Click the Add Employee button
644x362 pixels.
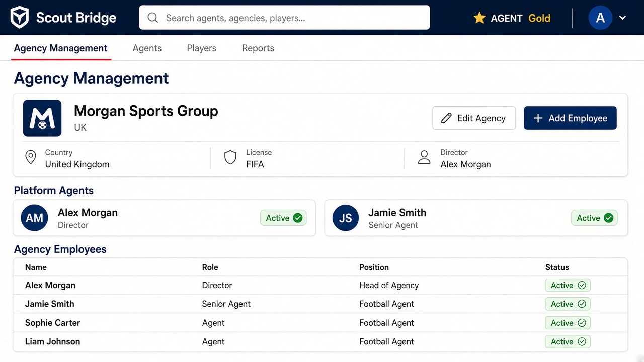(570, 118)
